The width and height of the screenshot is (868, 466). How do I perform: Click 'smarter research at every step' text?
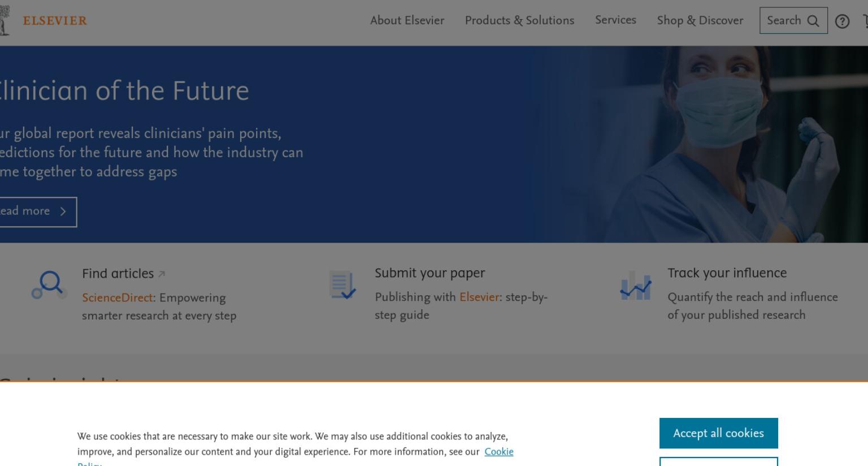[x=159, y=316]
